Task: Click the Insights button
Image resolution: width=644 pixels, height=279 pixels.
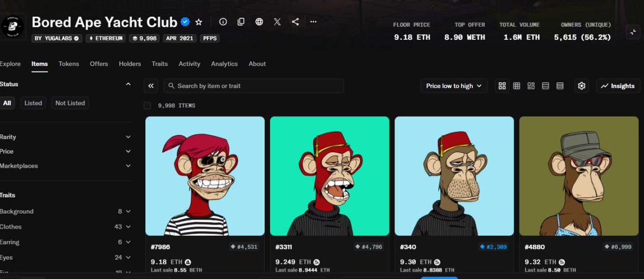Action: coord(618,86)
